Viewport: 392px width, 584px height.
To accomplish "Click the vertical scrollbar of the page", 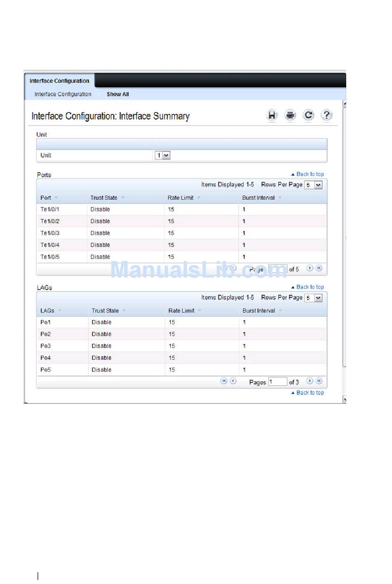I will click(345, 237).
